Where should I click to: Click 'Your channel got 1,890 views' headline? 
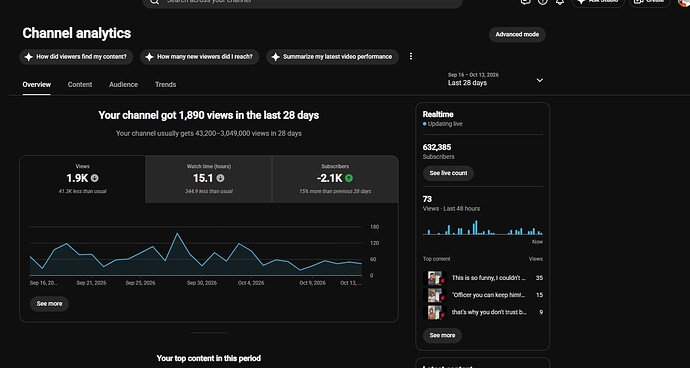[x=209, y=115]
